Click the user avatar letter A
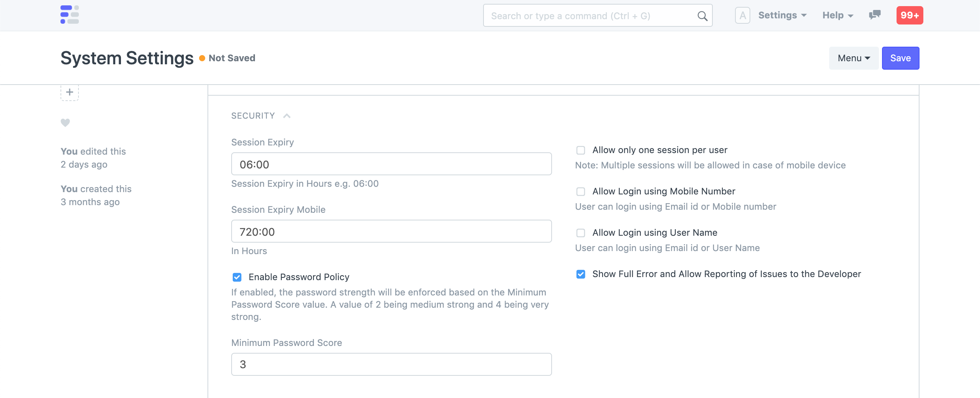 [742, 15]
